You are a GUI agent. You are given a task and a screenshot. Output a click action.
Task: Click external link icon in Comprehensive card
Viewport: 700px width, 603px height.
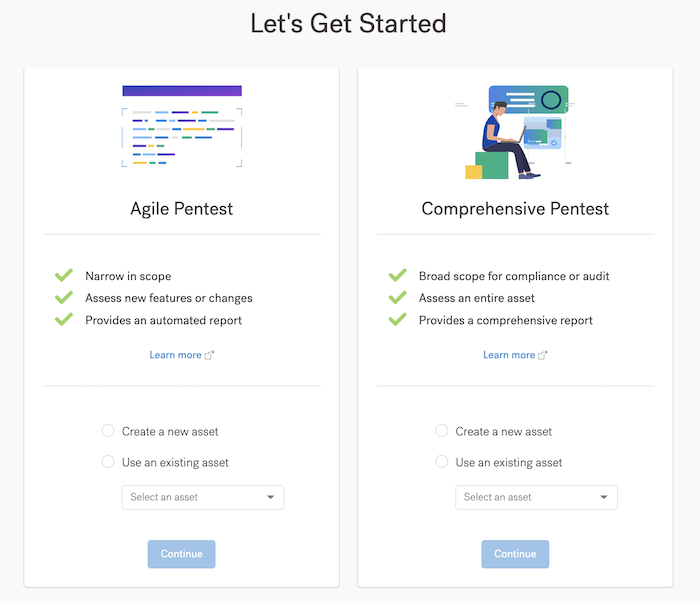(543, 355)
